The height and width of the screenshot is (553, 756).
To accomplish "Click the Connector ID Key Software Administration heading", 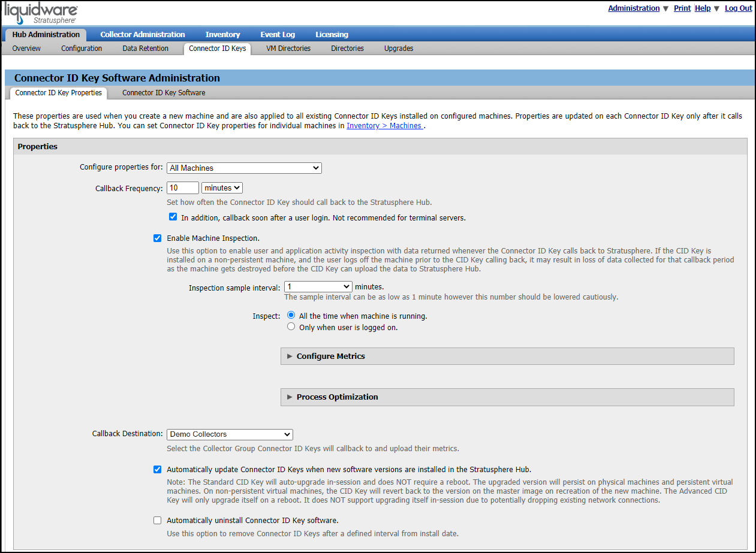I will pos(117,78).
